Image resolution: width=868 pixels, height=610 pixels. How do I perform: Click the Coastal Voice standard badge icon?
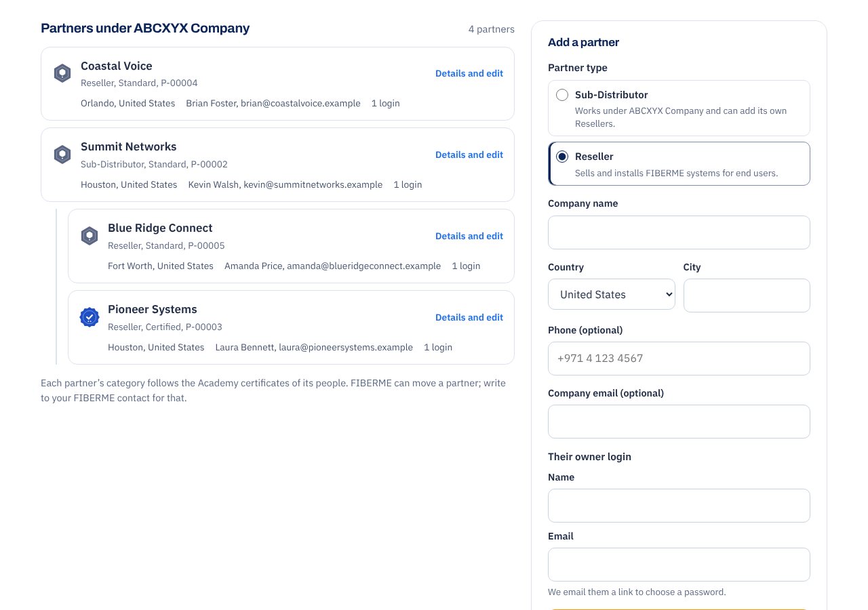pos(62,73)
